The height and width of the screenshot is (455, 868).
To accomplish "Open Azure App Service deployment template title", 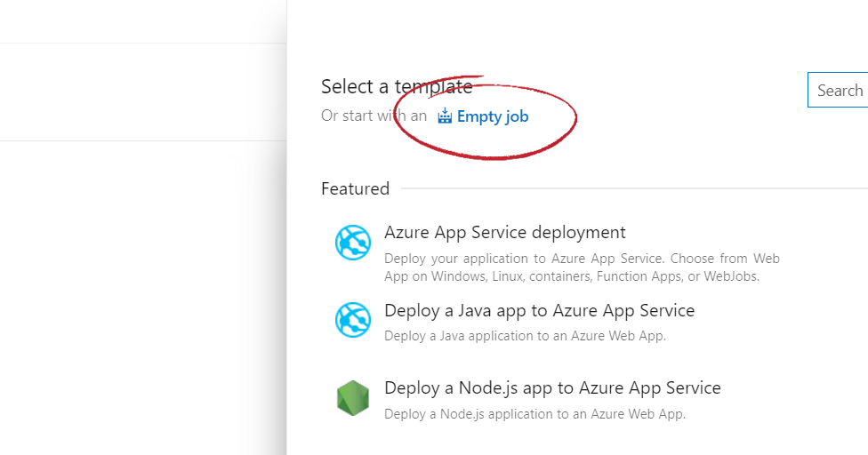I will click(504, 233).
